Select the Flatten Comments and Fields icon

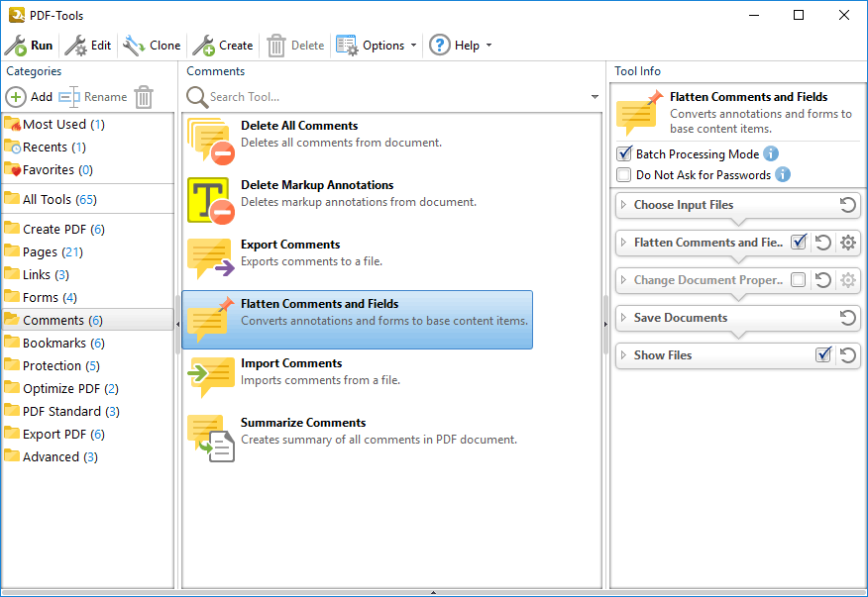point(211,319)
